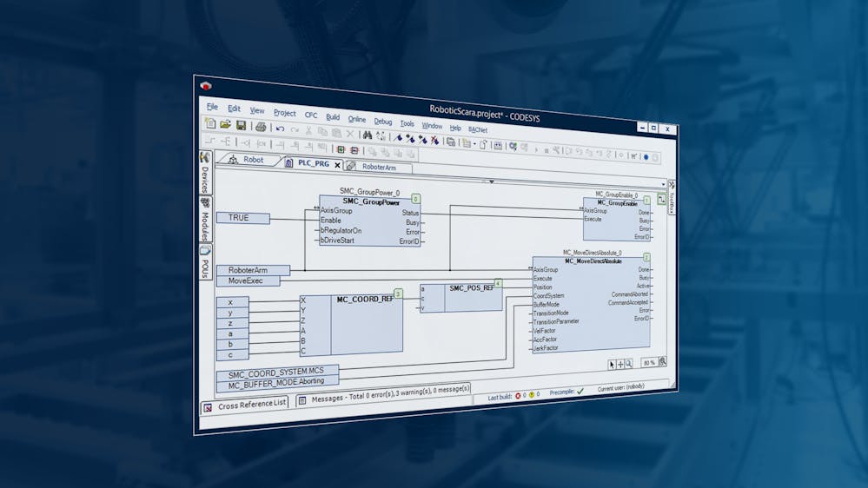Click the zoom level icon beside 80 %
Viewport: 868px width, 488px height.
pyautogui.click(x=663, y=362)
